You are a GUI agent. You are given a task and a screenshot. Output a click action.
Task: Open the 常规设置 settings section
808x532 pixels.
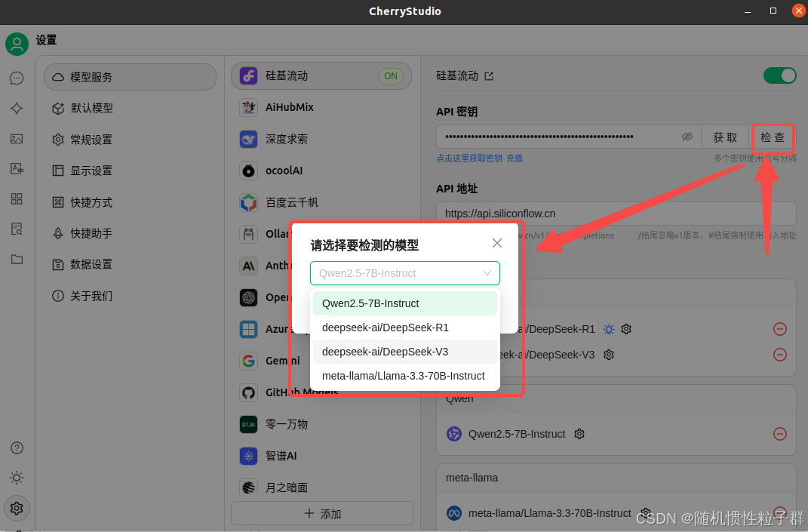(x=130, y=140)
